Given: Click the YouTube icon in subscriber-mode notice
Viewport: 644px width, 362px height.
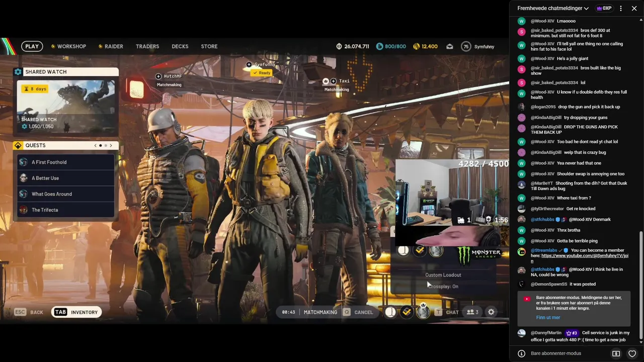Looking at the screenshot, I should coord(527,299).
